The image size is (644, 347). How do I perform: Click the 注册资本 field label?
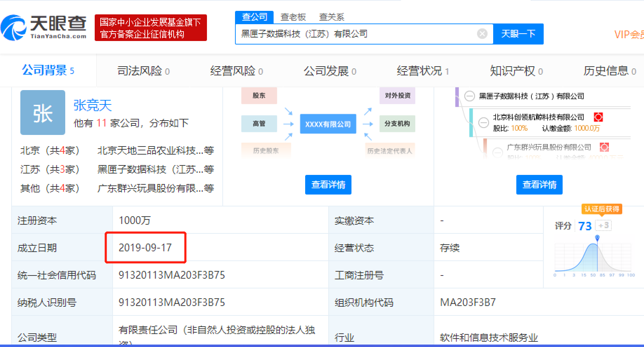click(37, 220)
